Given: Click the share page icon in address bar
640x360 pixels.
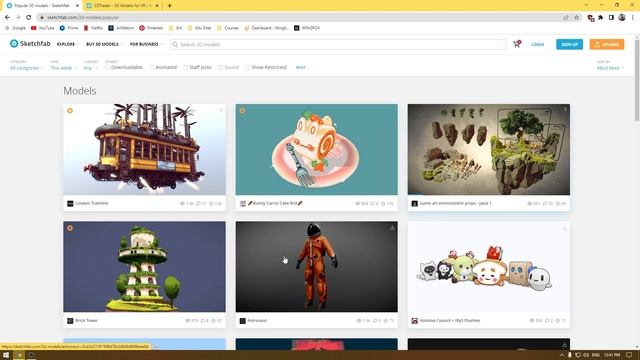Looking at the screenshot, I should [x=566, y=18].
